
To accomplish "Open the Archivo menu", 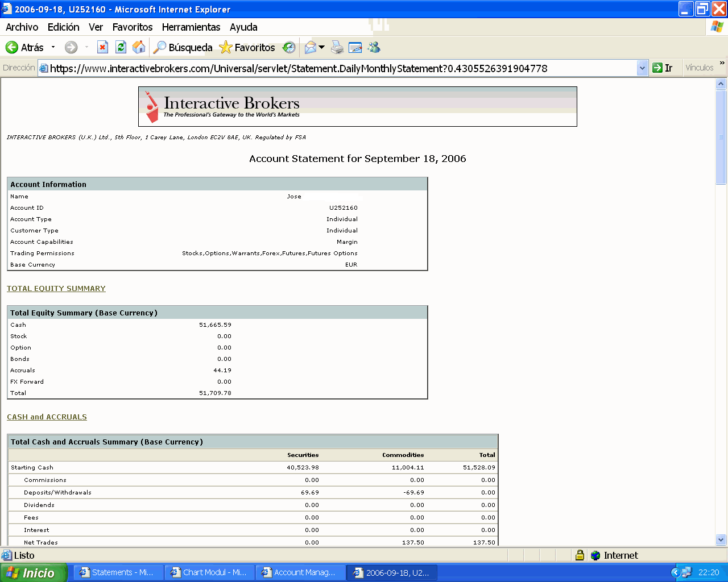I will coord(22,27).
